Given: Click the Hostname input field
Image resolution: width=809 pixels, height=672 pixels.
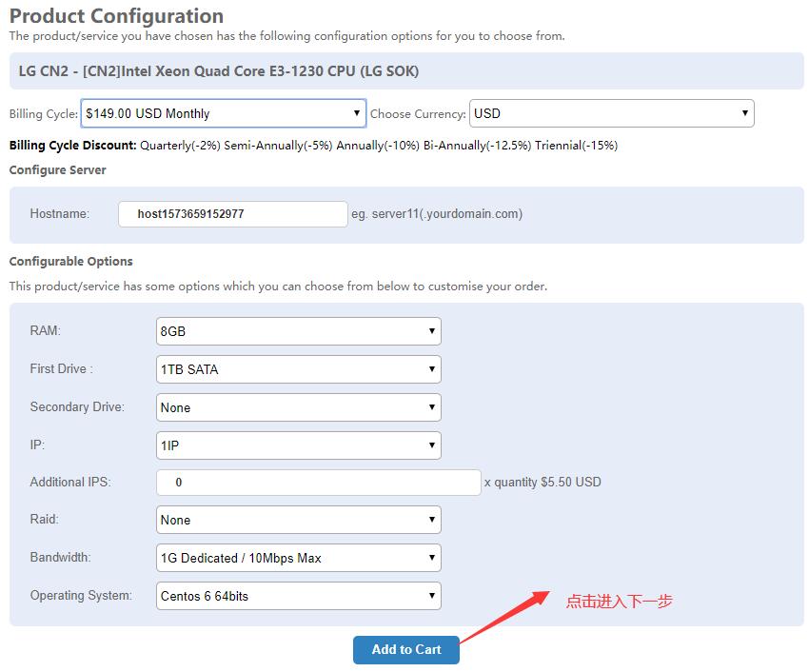Looking at the screenshot, I should click(232, 213).
